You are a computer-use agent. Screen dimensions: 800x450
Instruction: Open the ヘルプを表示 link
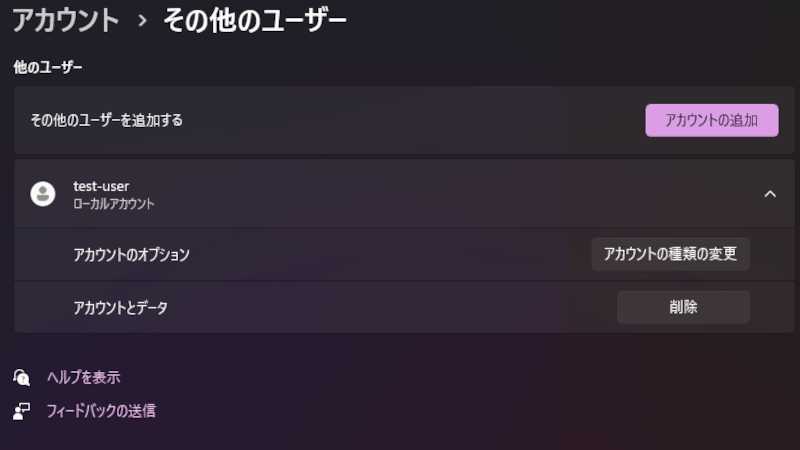83,377
